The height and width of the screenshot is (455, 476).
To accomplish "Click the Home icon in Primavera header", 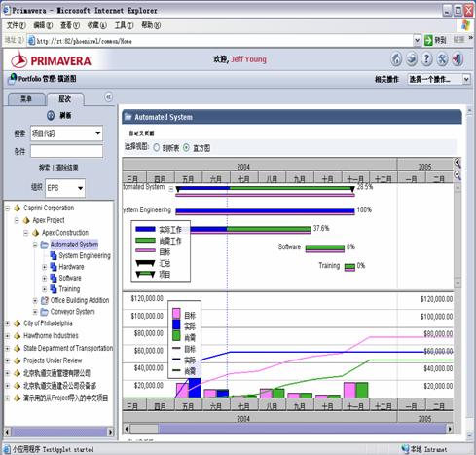I will coord(396,59).
